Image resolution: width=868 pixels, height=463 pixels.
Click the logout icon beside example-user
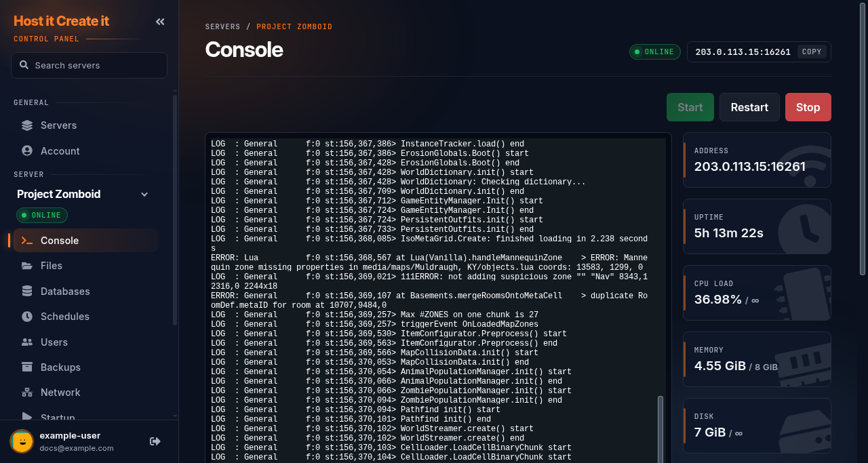click(155, 441)
